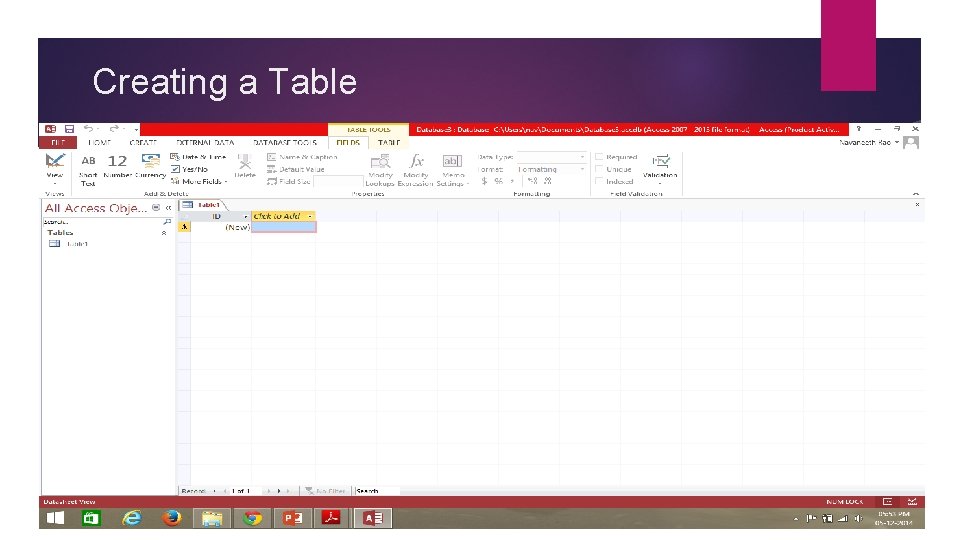Click the Modify Lookups button
This screenshot has height=540, width=960.
click(x=380, y=170)
